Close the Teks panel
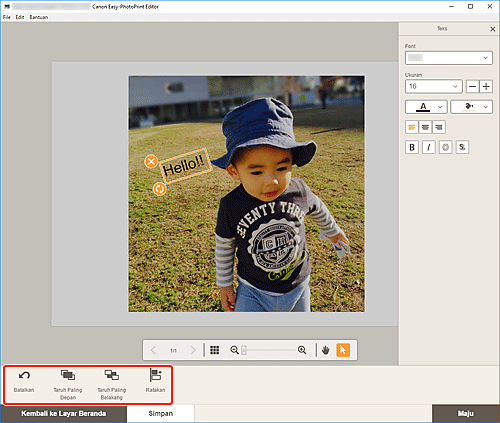 click(x=493, y=29)
